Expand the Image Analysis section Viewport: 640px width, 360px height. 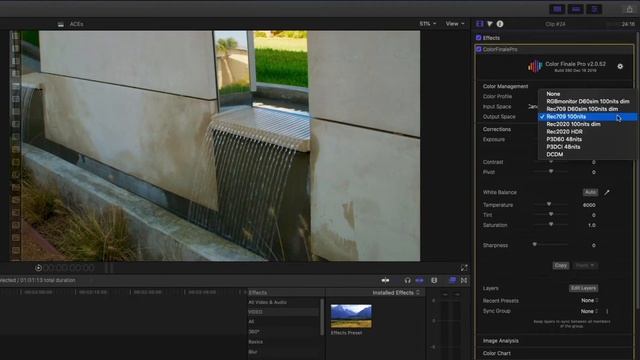point(501,341)
